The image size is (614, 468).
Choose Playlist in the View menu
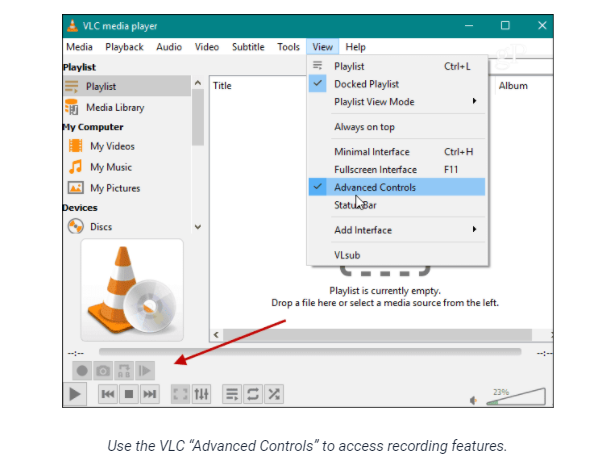pyautogui.click(x=397, y=66)
